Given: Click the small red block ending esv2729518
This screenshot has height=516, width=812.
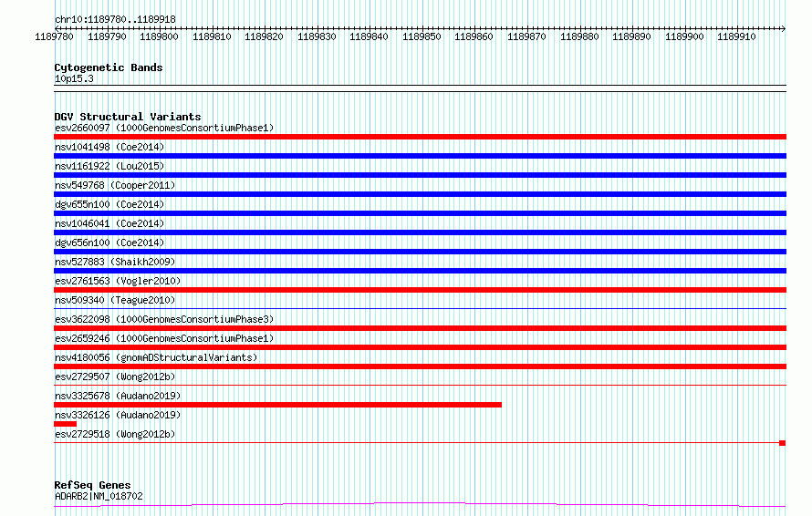Looking at the screenshot, I should point(783,443).
